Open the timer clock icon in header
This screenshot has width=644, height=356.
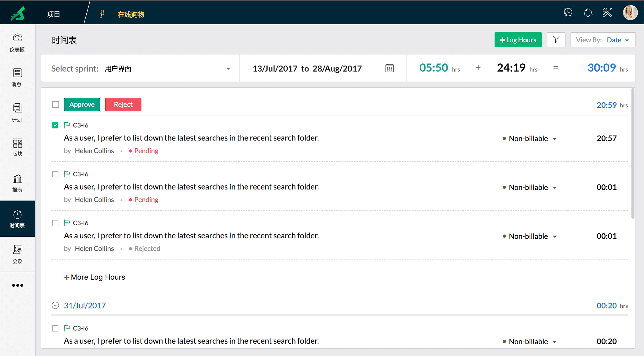[568, 12]
